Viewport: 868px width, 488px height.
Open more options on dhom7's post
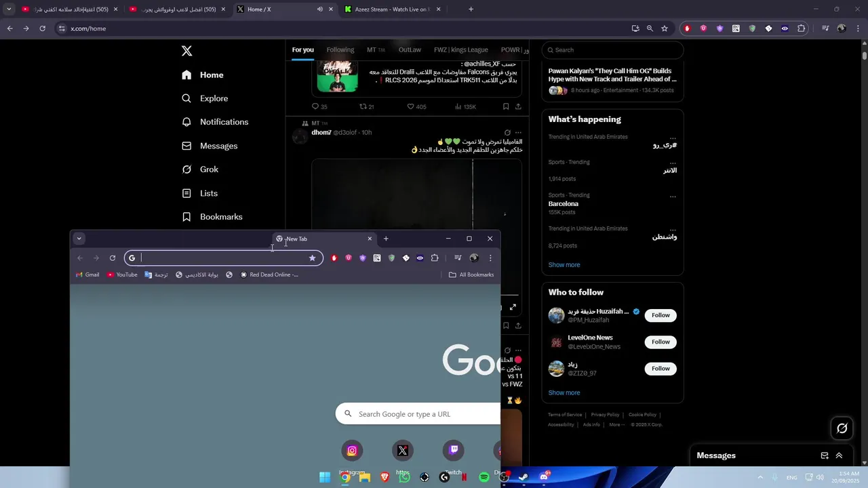click(x=518, y=133)
